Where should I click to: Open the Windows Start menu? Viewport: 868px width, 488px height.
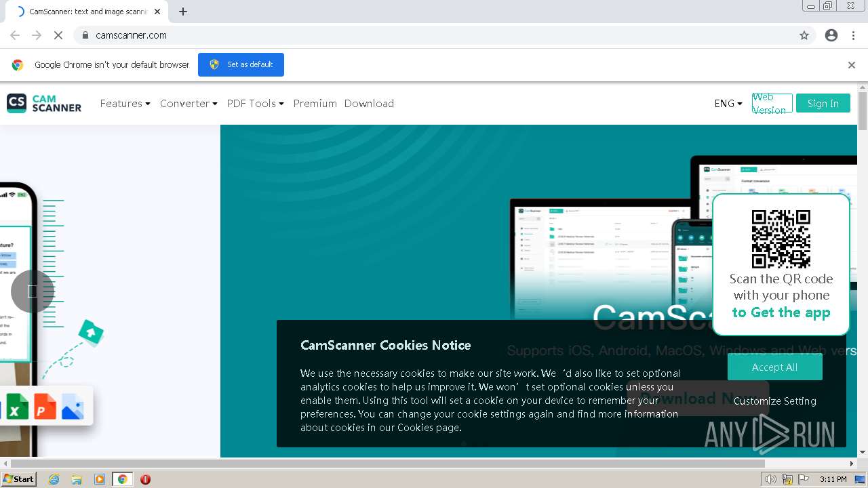point(18,479)
